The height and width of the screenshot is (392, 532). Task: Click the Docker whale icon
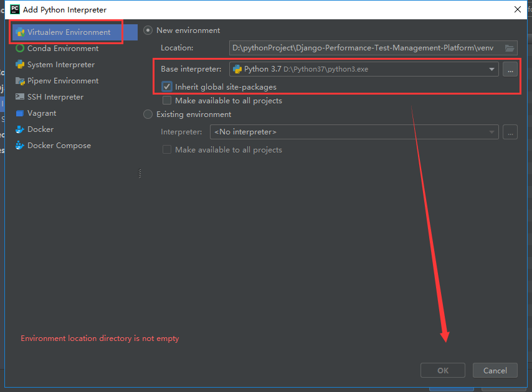click(x=20, y=129)
